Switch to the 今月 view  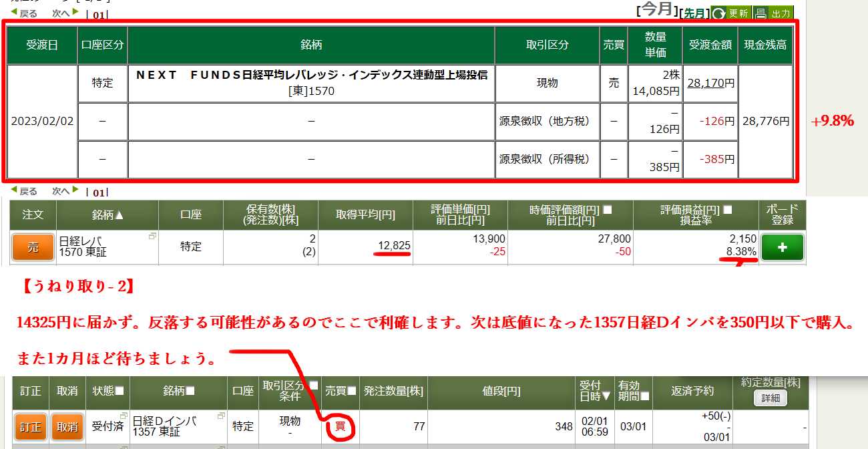656,9
